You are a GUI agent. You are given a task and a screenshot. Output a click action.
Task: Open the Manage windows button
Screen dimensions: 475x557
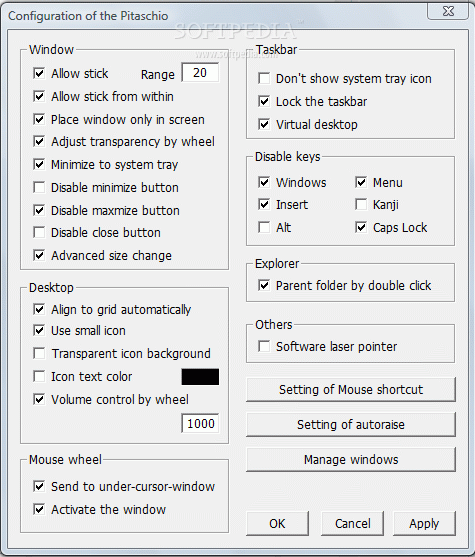click(x=351, y=460)
